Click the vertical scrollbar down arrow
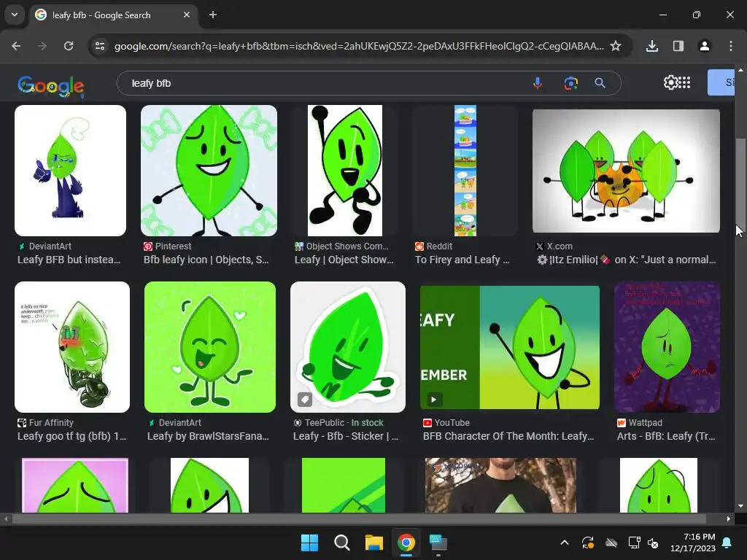Viewport: 747px width, 560px height. pyautogui.click(x=740, y=506)
